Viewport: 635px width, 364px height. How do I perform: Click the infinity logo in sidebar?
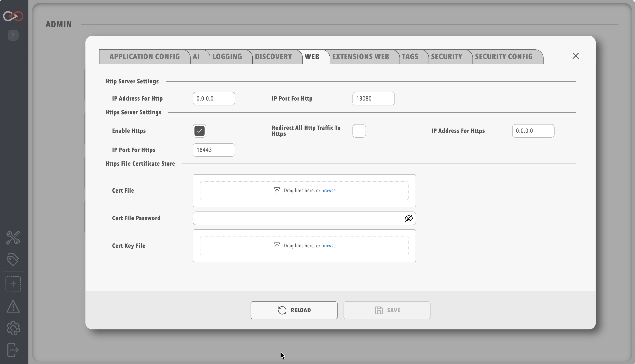pos(13,16)
